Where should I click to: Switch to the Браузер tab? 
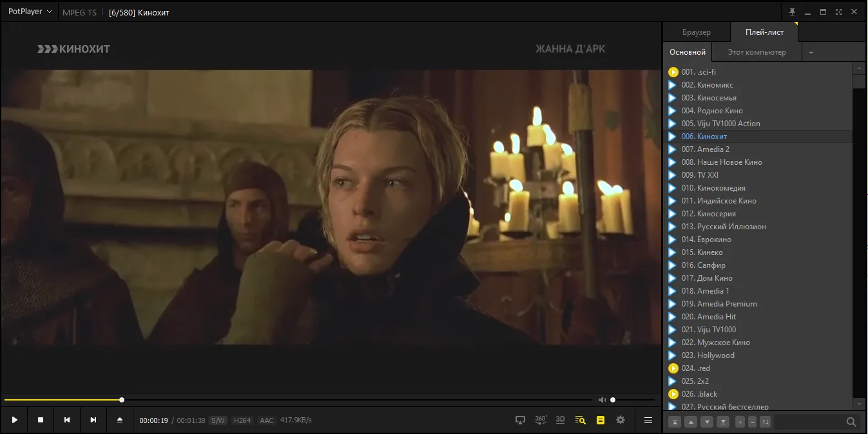click(x=697, y=32)
